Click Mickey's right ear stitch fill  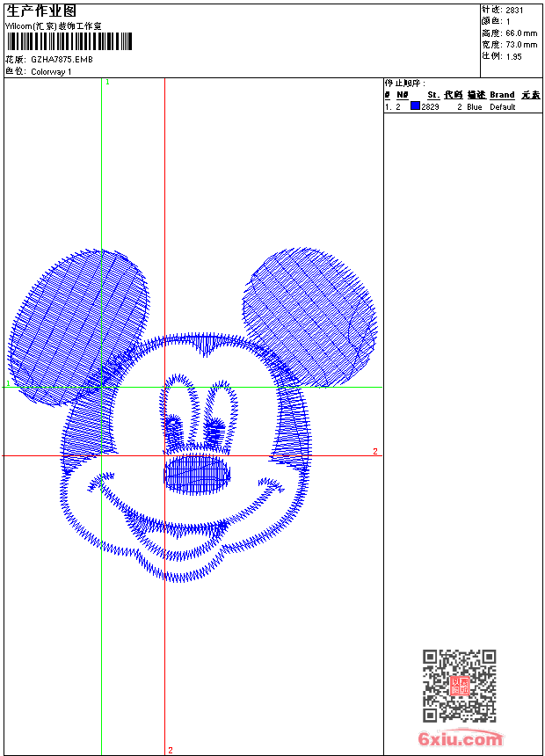(309, 315)
